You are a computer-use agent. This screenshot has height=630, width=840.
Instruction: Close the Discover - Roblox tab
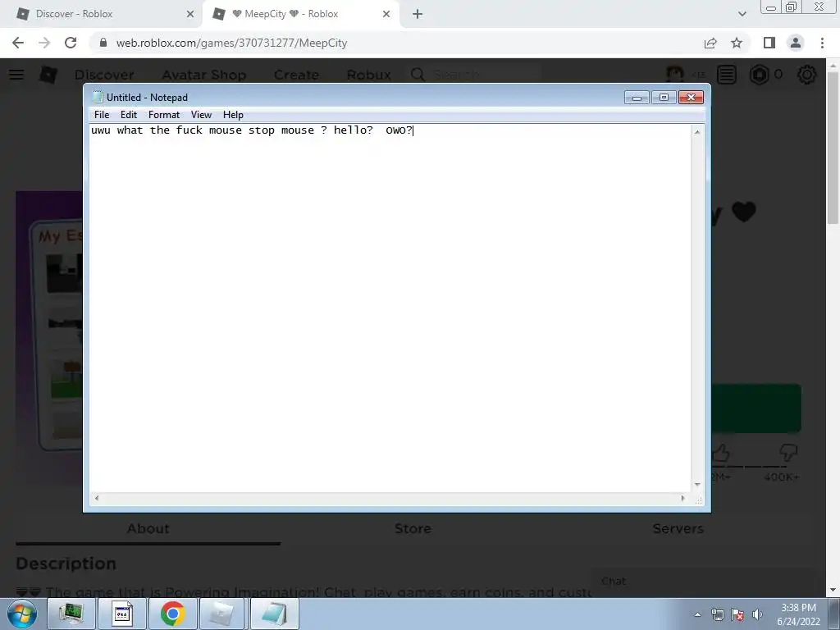(190, 15)
